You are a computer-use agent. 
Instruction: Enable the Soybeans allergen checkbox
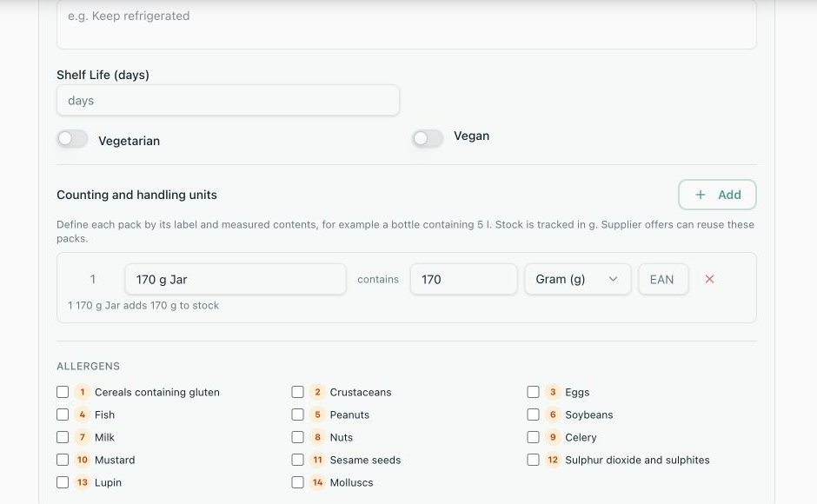tap(533, 414)
